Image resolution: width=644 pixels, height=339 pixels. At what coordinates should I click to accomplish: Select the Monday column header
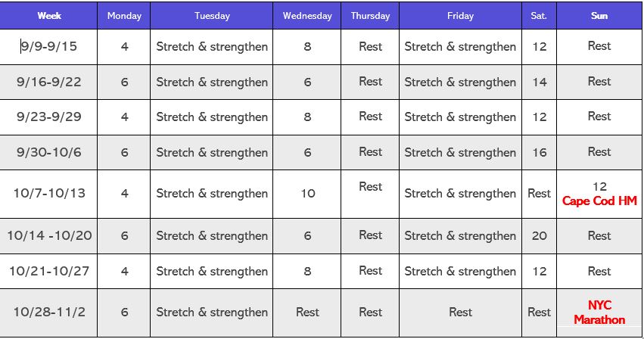(x=124, y=16)
